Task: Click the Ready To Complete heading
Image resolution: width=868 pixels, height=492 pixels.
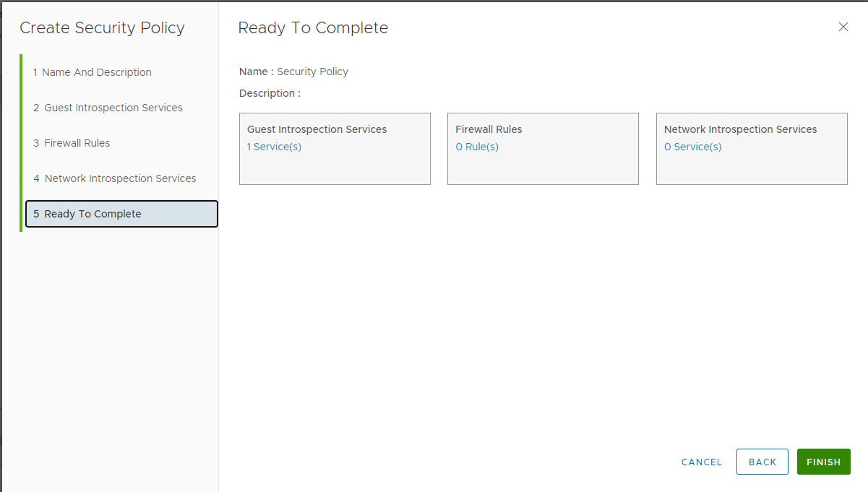Action: point(313,27)
